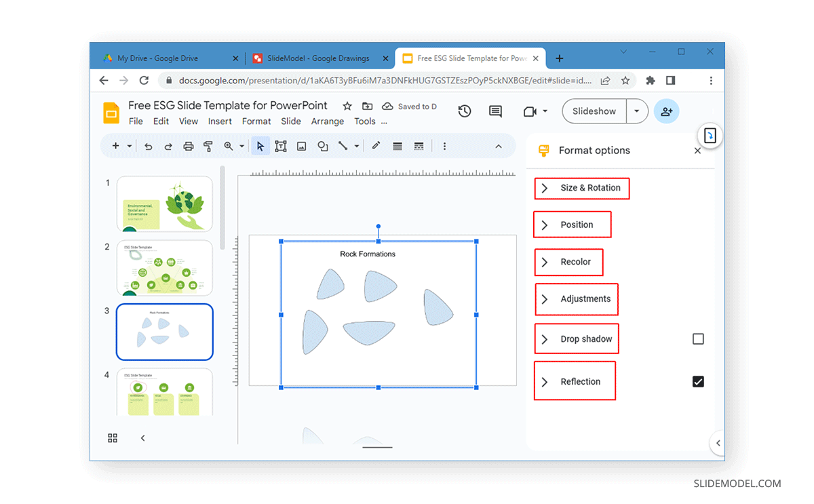The image size is (814, 504).
Task: Open the Print icon
Action: click(x=189, y=146)
